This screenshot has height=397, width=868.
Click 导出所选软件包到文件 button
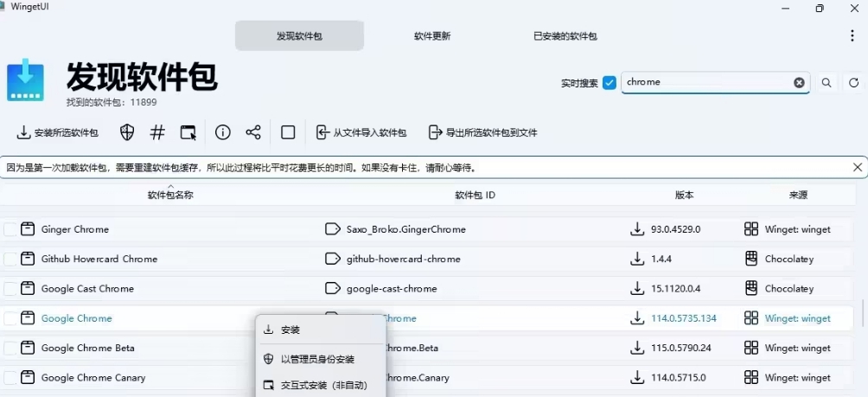pos(482,133)
